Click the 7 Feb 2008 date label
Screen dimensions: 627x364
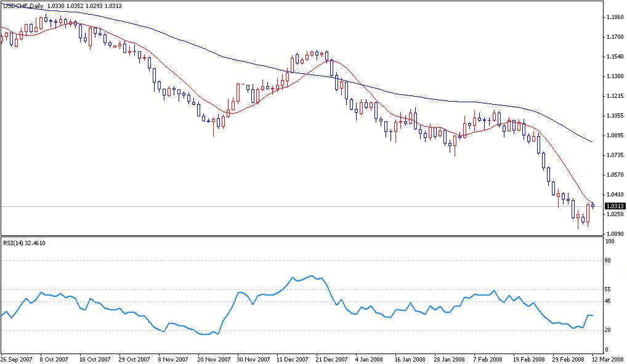[488, 359]
